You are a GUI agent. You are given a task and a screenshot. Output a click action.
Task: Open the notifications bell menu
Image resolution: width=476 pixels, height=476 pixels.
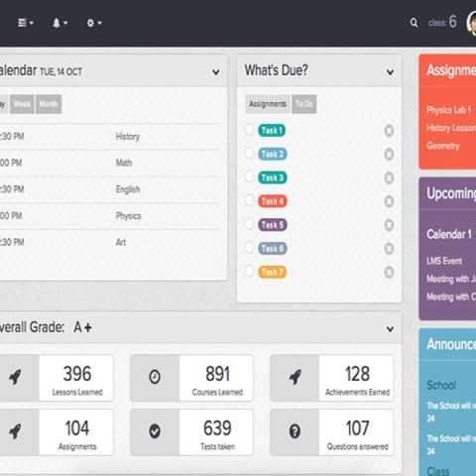[59, 23]
